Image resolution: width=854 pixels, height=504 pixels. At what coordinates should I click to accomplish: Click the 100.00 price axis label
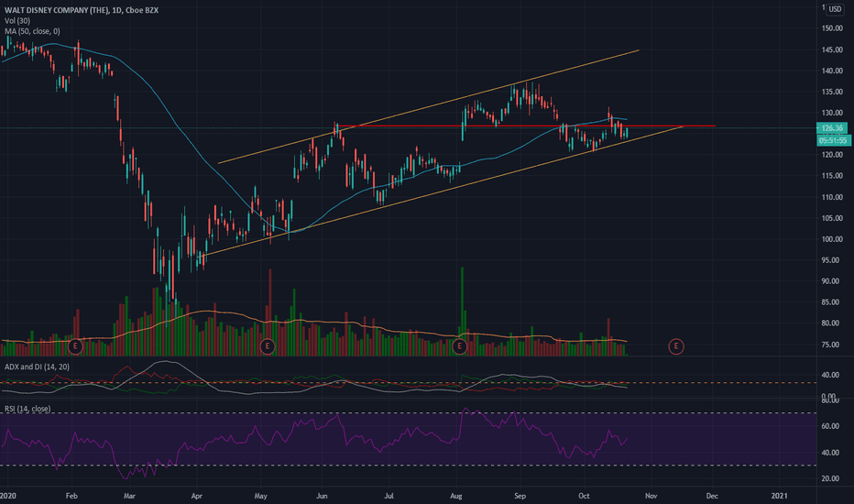832,239
